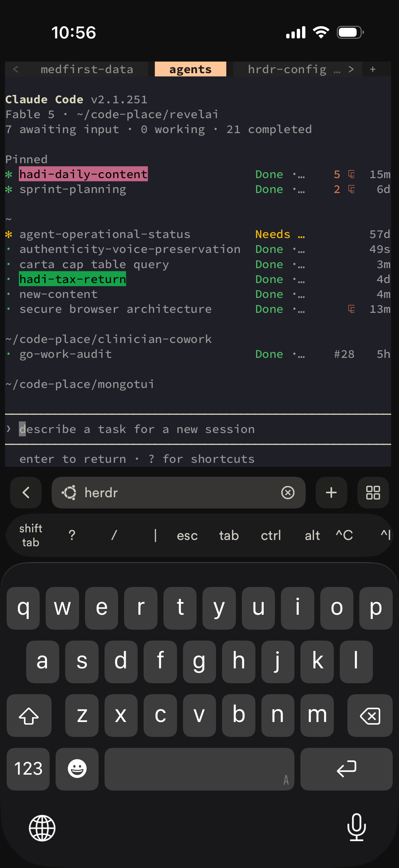Viewport: 399px width, 868px height.
Task: Click the hadi-daily-content subagent icon
Action: click(351, 174)
